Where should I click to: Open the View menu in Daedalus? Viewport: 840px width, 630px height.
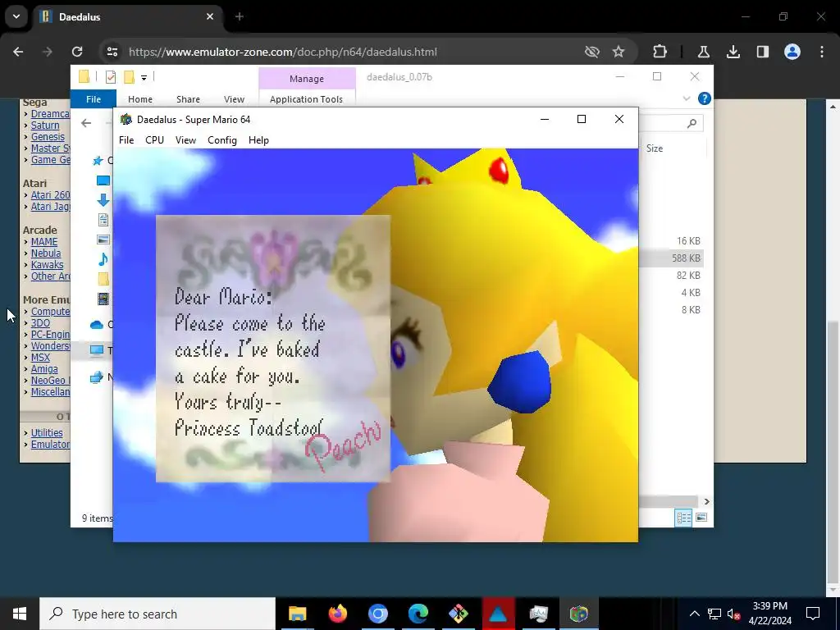coord(185,140)
